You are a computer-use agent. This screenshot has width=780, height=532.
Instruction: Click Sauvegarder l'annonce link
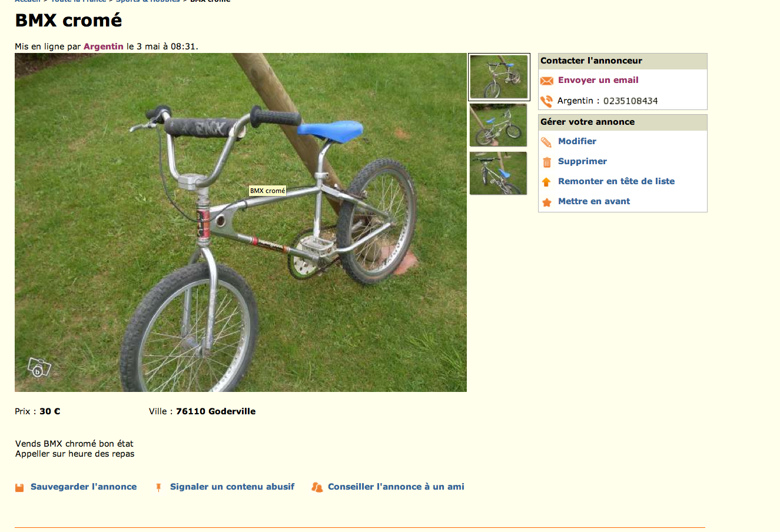pyautogui.click(x=84, y=487)
